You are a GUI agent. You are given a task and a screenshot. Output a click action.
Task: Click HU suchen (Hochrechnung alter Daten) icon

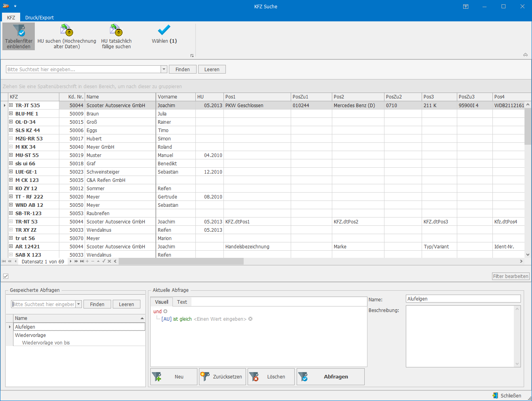click(x=67, y=30)
